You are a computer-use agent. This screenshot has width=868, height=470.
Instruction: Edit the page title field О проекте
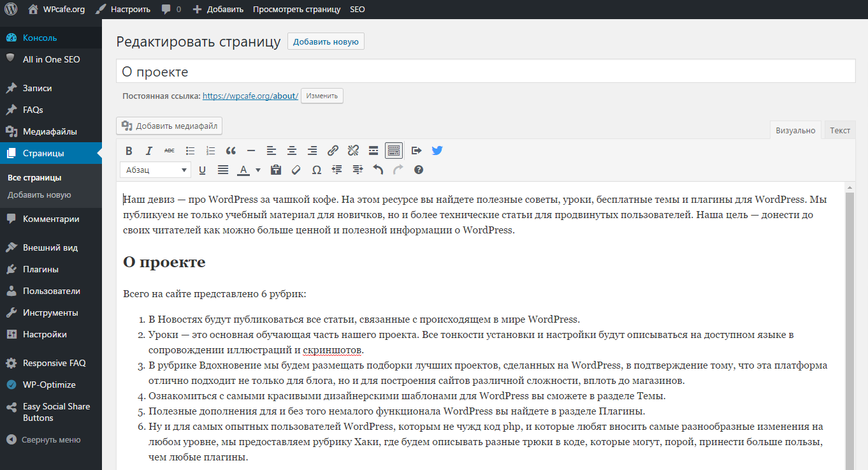pos(486,71)
